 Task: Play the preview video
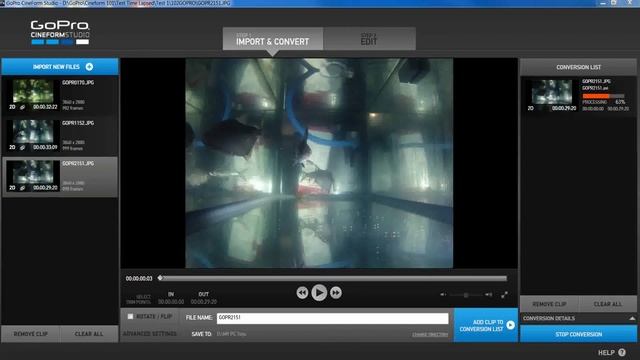click(319, 293)
